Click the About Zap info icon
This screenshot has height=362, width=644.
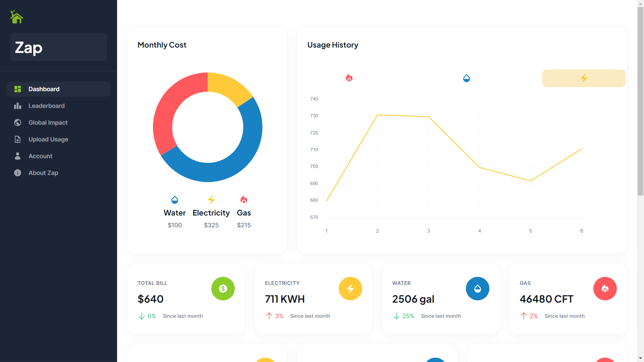pos(18,173)
